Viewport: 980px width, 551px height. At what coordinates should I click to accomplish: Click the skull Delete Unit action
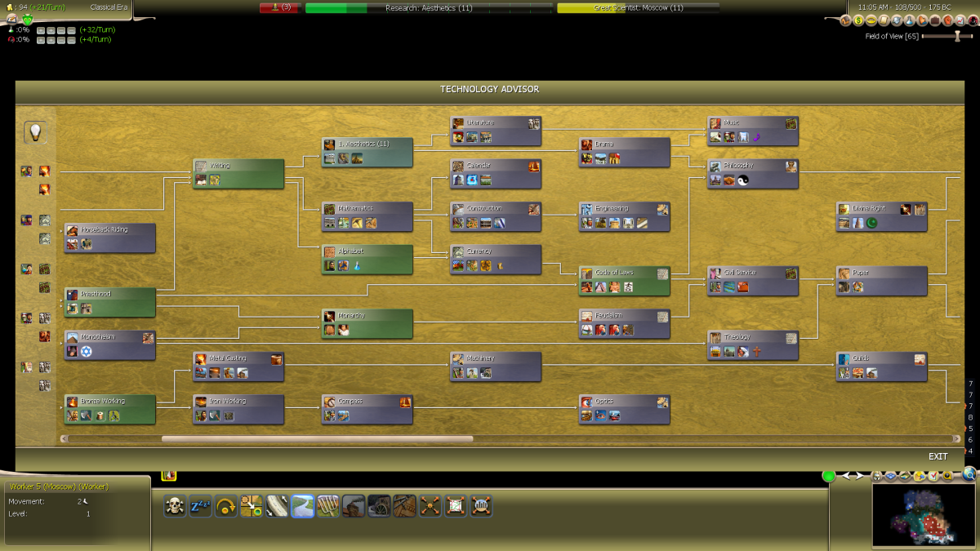pyautogui.click(x=175, y=506)
